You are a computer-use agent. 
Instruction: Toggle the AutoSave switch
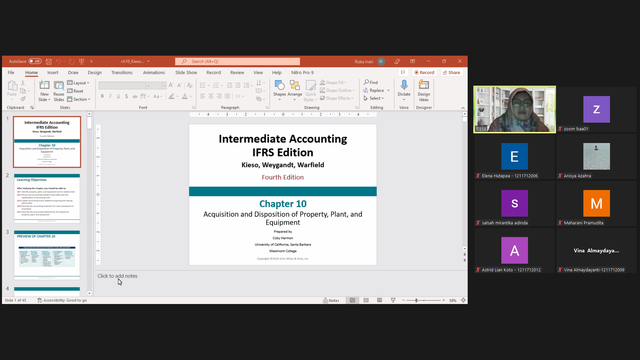pyautogui.click(x=35, y=61)
